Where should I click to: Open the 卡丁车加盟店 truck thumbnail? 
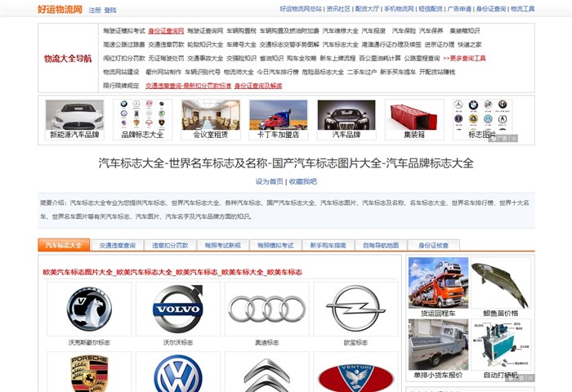(x=279, y=115)
